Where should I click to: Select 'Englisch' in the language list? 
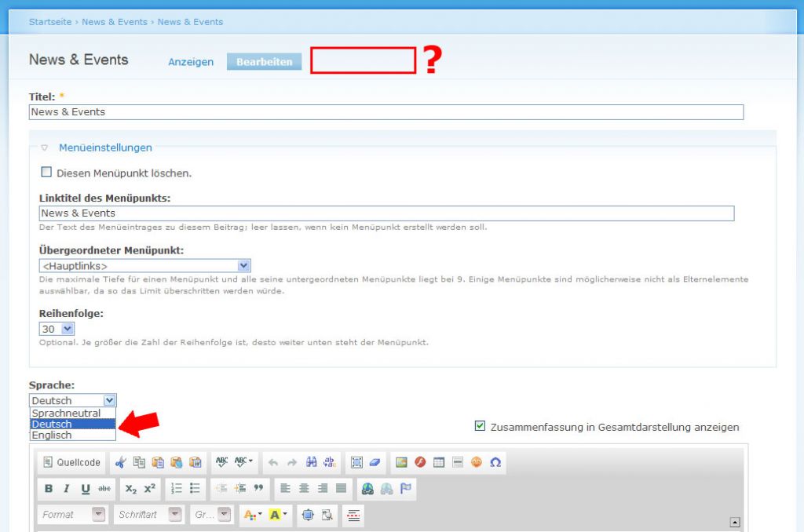52,435
